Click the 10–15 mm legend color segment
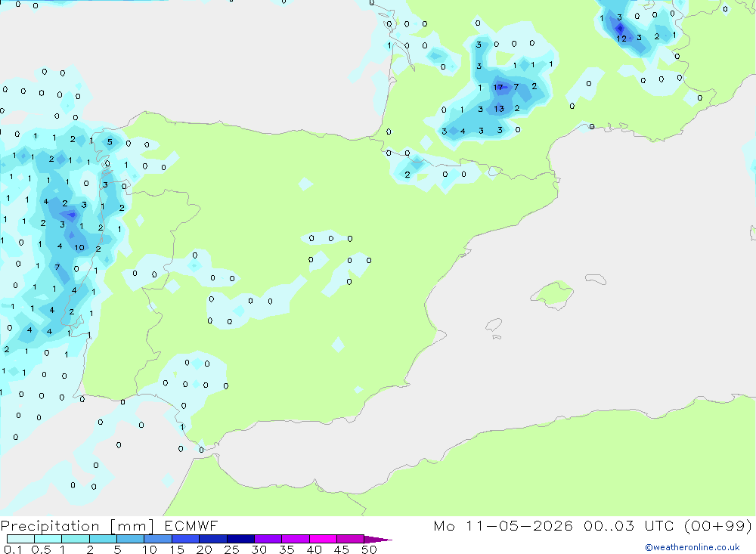The width and height of the screenshot is (756, 554). (x=158, y=539)
